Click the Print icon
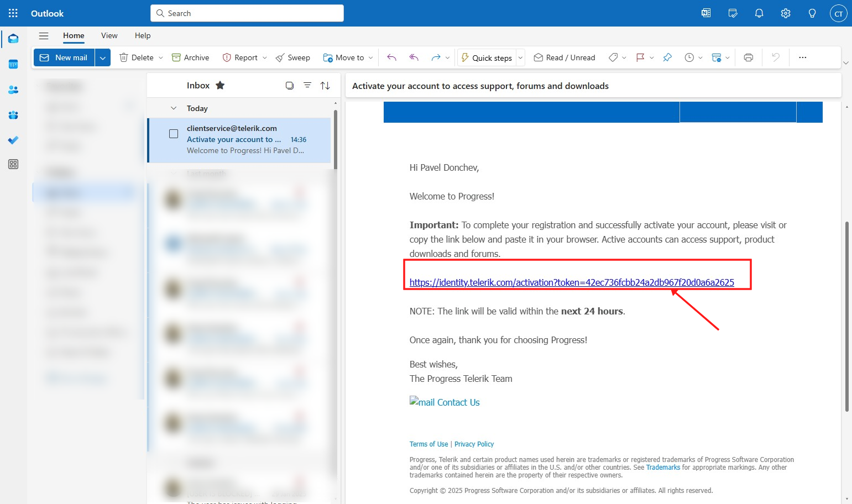Image resolution: width=852 pixels, height=504 pixels. pyautogui.click(x=749, y=57)
